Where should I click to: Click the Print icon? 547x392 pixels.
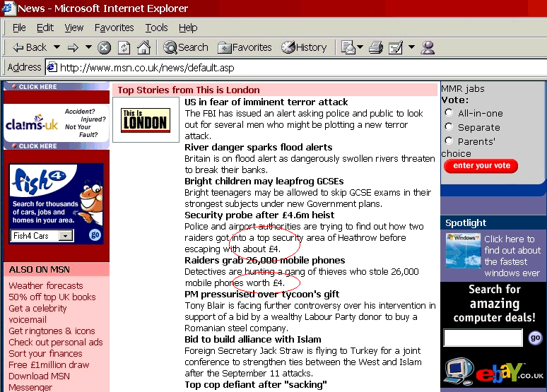pos(376,47)
